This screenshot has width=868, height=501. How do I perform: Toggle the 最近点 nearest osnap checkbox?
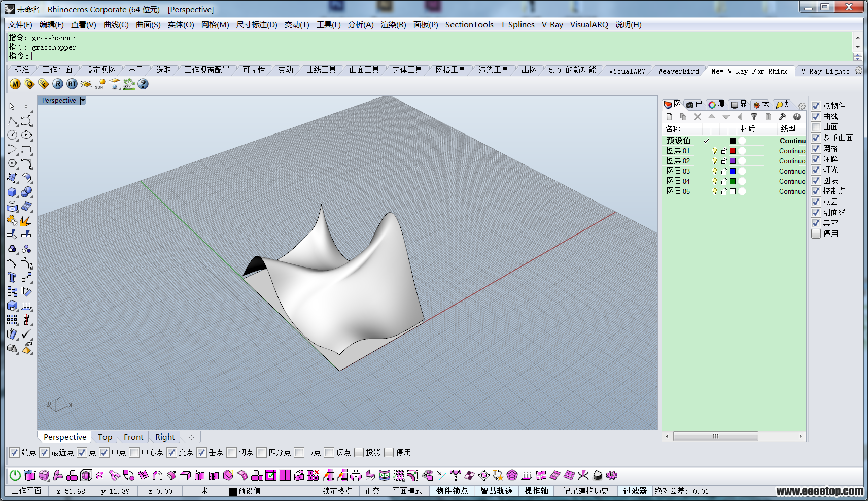[x=44, y=452]
